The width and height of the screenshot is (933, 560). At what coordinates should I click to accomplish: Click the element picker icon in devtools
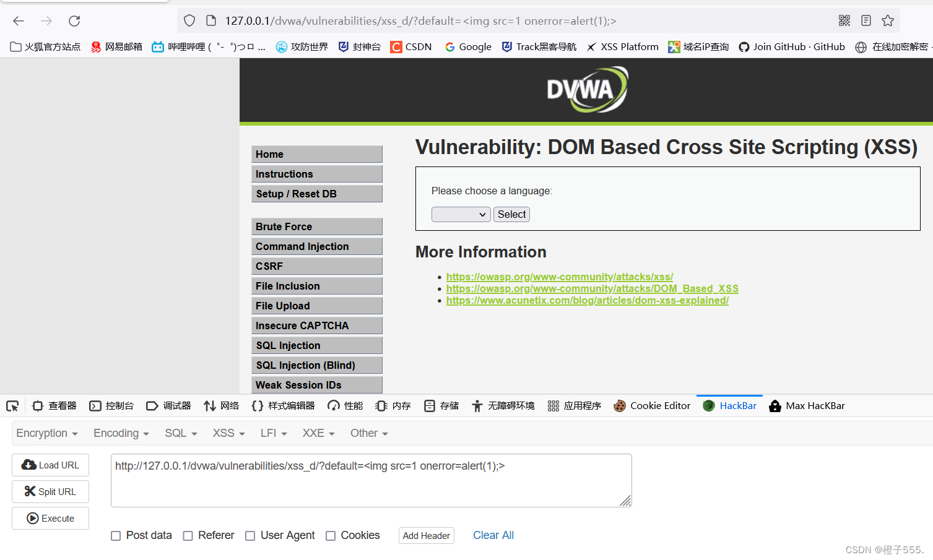click(12, 406)
